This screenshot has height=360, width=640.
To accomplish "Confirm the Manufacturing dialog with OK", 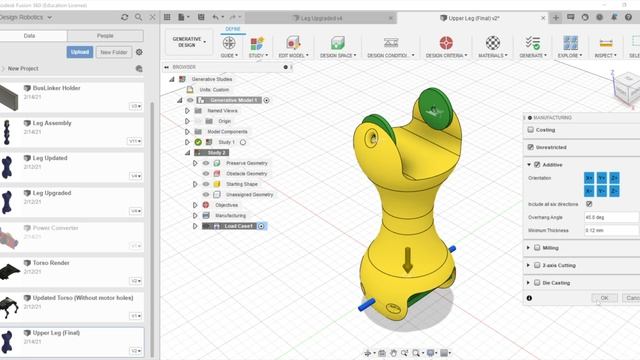I will coord(604,298).
